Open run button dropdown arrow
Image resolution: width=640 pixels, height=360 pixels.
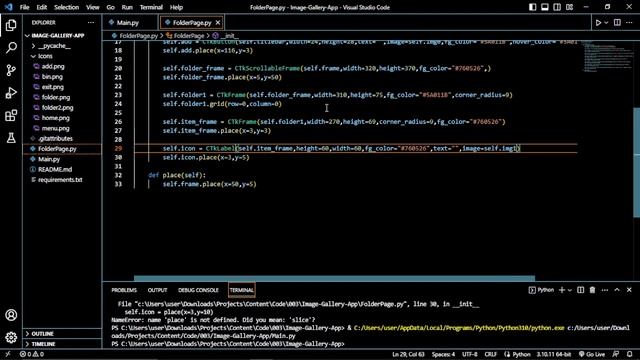[x=606, y=23]
